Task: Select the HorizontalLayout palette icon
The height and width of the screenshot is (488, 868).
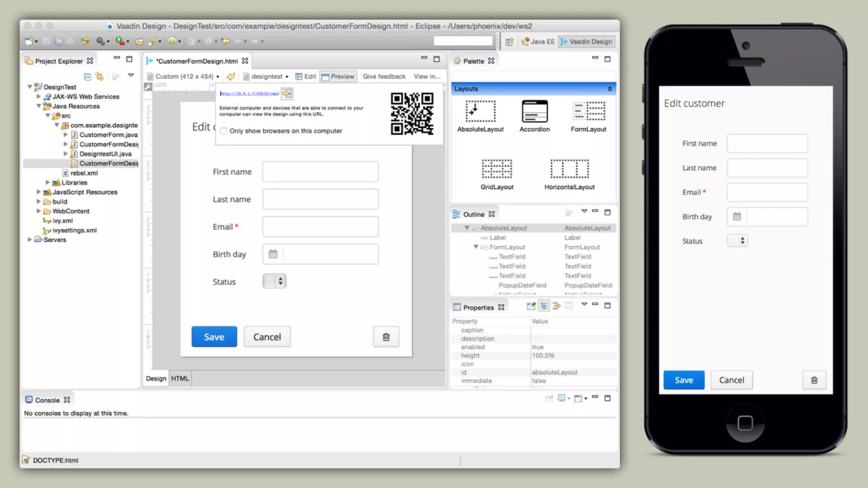Action: tap(569, 169)
